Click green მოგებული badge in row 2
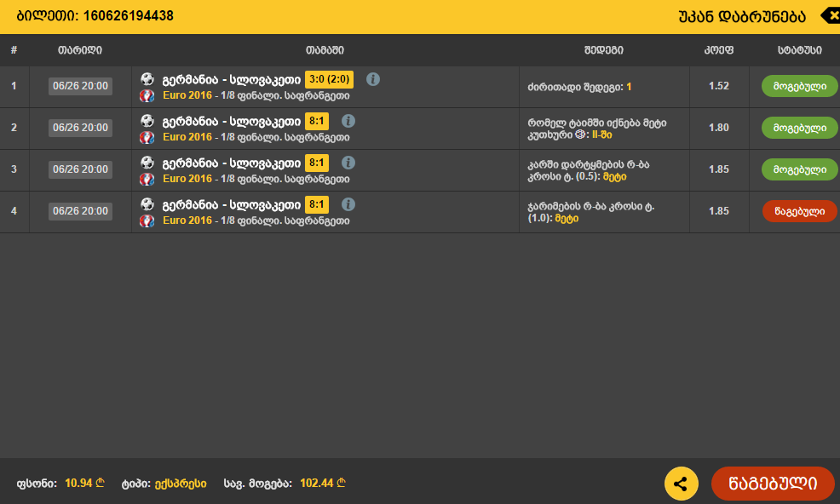This screenshot has width=840, height=504. 799,128
